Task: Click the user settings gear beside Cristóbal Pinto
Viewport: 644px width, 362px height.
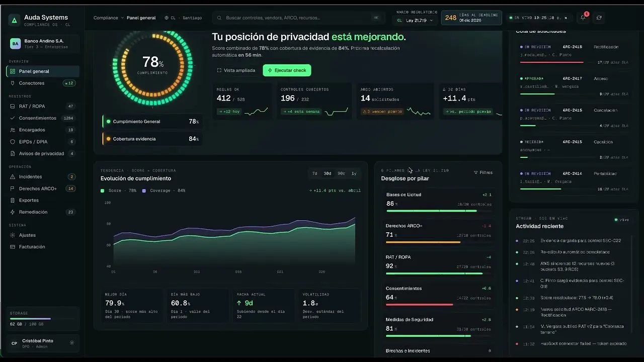Action: pyautogui.click(x=72, y=343)
